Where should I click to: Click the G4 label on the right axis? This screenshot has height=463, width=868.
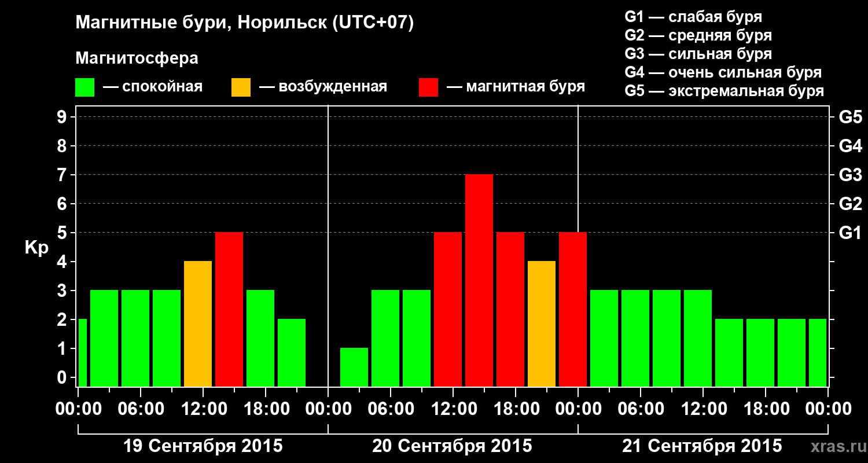(850, 146)
